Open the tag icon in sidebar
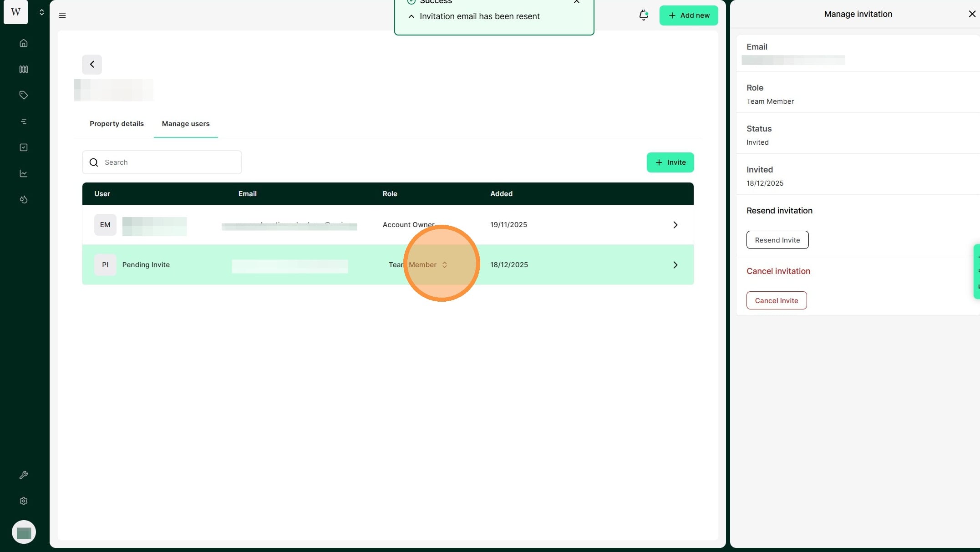Image resolution: width=980 pixels, height=552 pixels. point(24,95)
